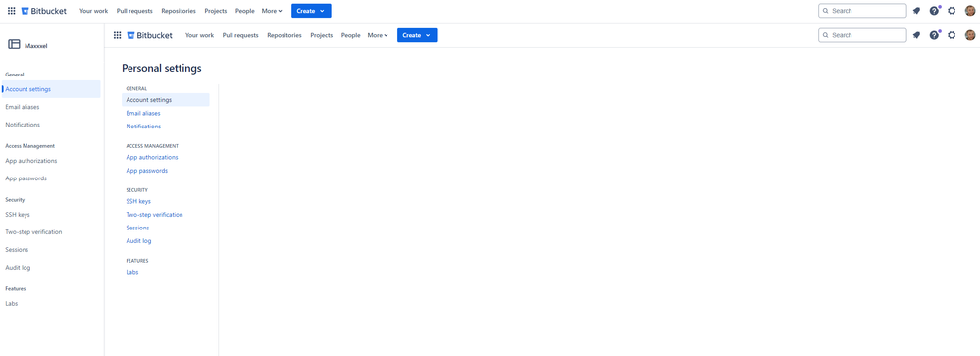Image resolution: width=980 pixels, height=356 pixels.
Task: Open the profile avatar in the outermost header
Action: [970, 11]
